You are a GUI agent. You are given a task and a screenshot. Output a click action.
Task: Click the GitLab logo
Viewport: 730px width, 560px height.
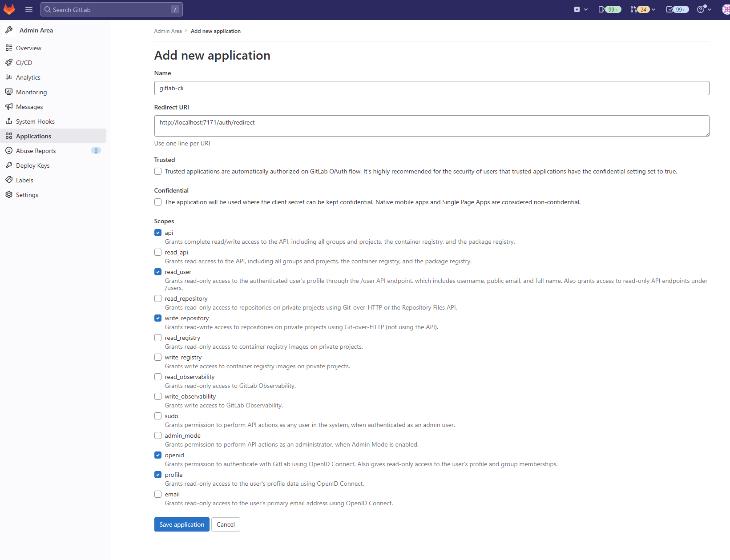[9, 9]
